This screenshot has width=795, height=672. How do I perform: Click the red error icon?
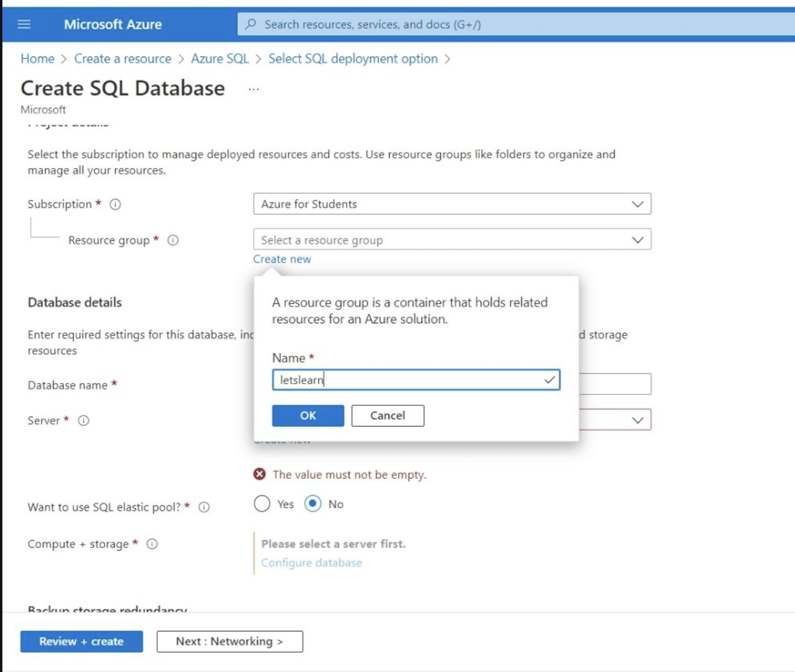(x=260, y=474)
